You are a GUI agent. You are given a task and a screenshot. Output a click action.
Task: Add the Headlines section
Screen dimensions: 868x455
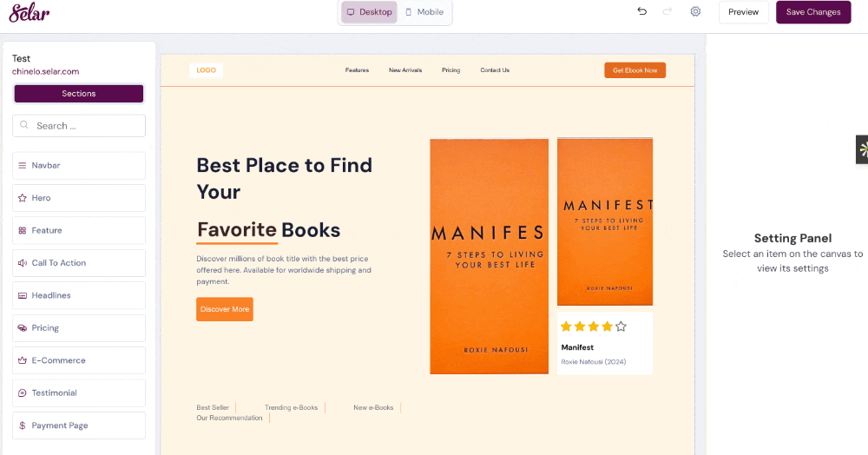pos(79,295)
